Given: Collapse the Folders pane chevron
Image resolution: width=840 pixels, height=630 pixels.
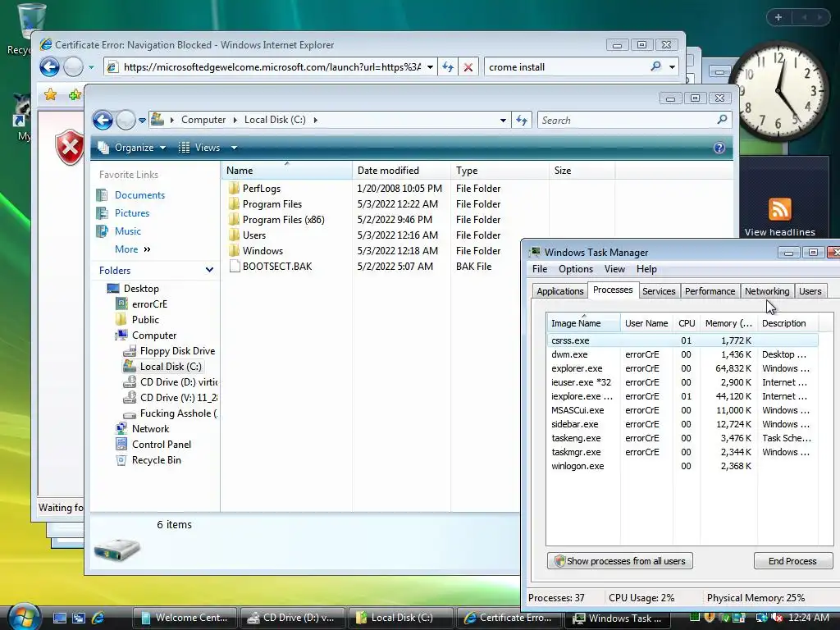Looking at the screenshot, I should (209, 270).
